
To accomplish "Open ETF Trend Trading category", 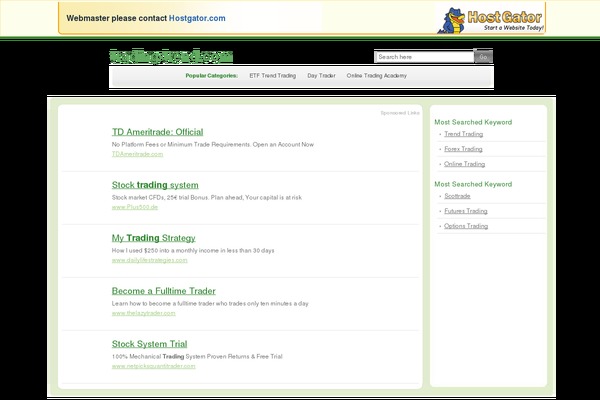I will point(272,76).
